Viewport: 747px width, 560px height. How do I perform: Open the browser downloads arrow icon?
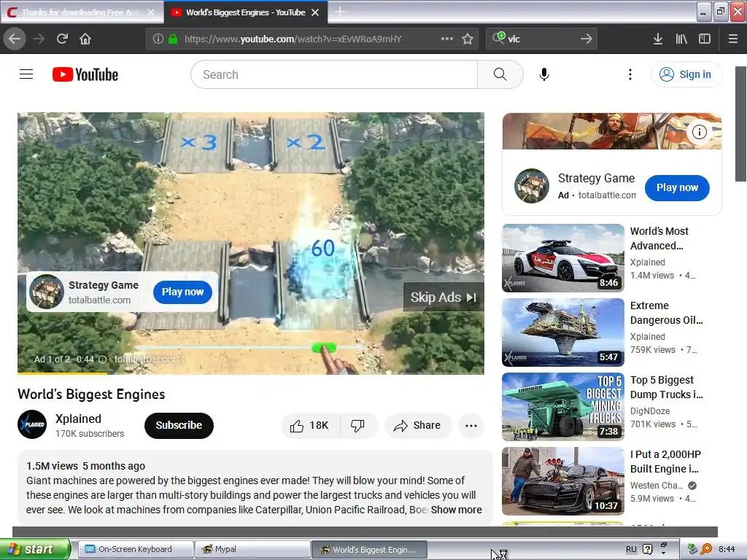point(657,39)
